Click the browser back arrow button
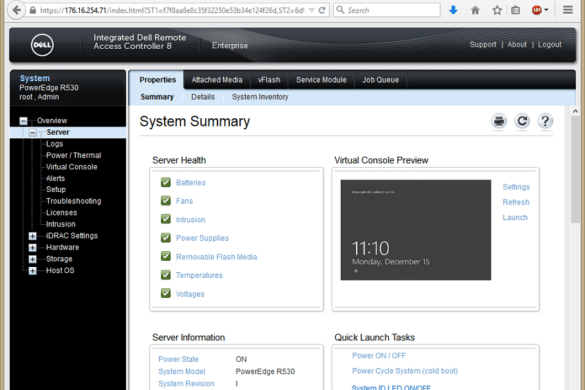Screen dimensions: 585x390 16,10
